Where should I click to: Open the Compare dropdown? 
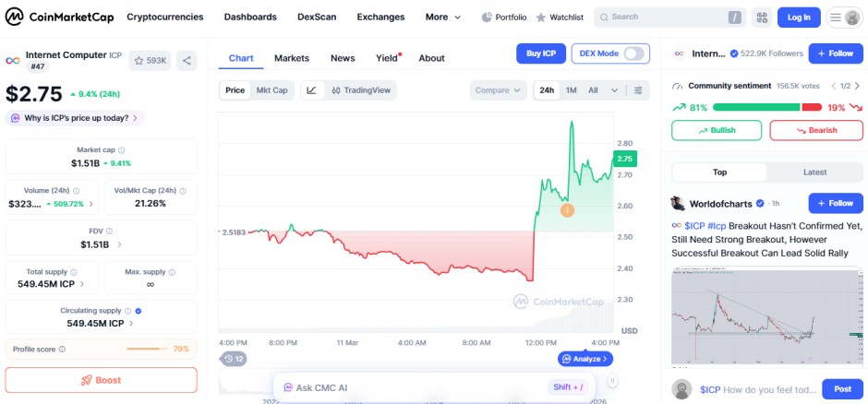click(499, 90)
